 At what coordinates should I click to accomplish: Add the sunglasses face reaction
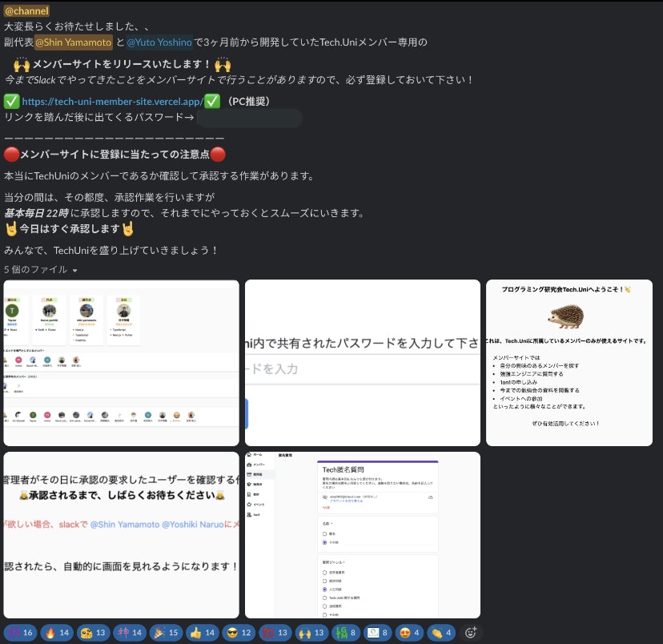coord(239,633)
